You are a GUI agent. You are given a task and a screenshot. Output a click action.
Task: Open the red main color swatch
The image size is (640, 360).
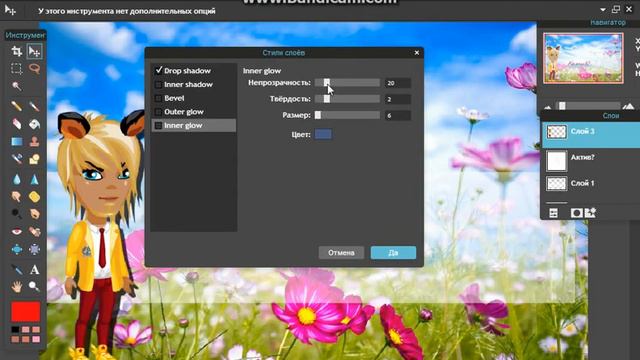click(x=26, y=312)
